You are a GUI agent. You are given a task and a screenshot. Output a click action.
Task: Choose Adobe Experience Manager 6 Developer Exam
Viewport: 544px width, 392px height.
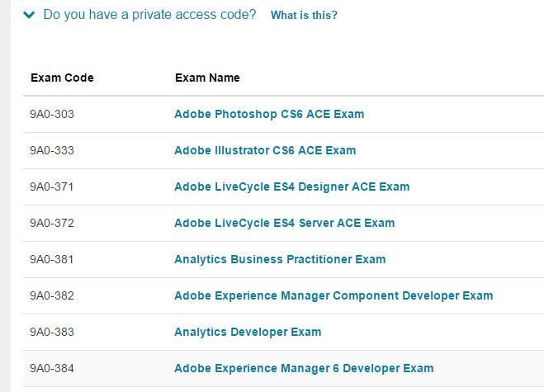click(x=303, y=368)
